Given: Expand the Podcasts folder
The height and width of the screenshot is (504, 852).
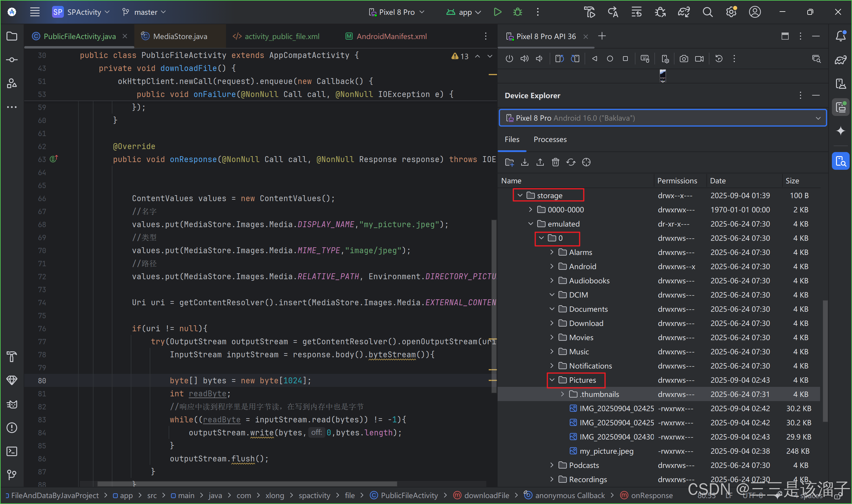Looking at the screenshot, I should (x=552, y=465).
